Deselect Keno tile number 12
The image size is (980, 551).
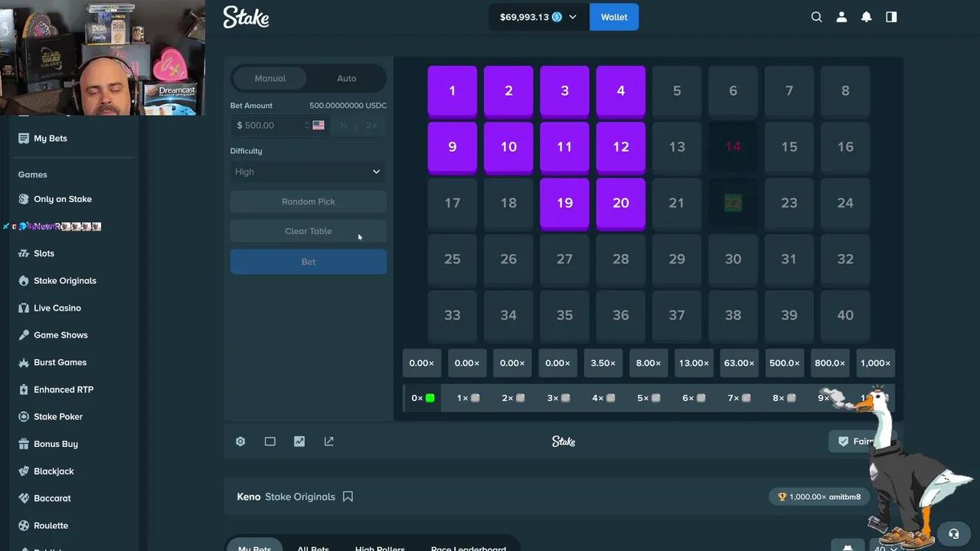621,148
